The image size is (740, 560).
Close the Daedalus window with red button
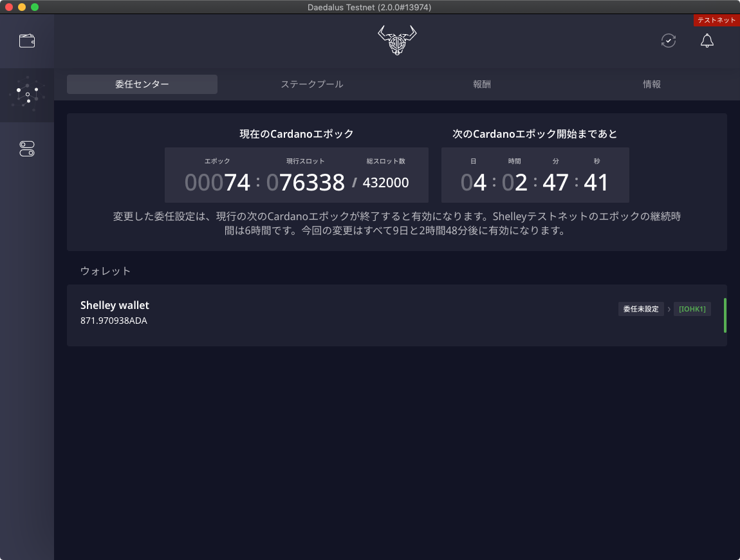click(x=8, y=7)
